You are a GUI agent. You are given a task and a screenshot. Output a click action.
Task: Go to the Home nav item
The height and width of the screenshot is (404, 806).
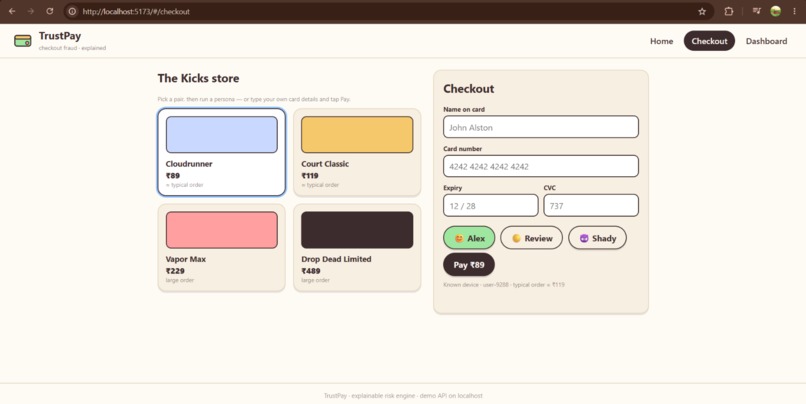pyautogui.click(x=661, y=41)
